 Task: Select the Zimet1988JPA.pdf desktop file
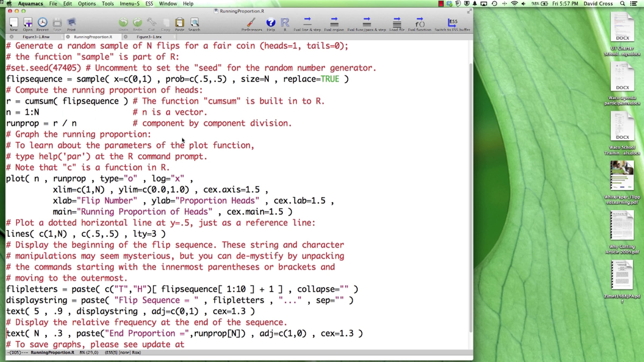click(x=622, y=282)
